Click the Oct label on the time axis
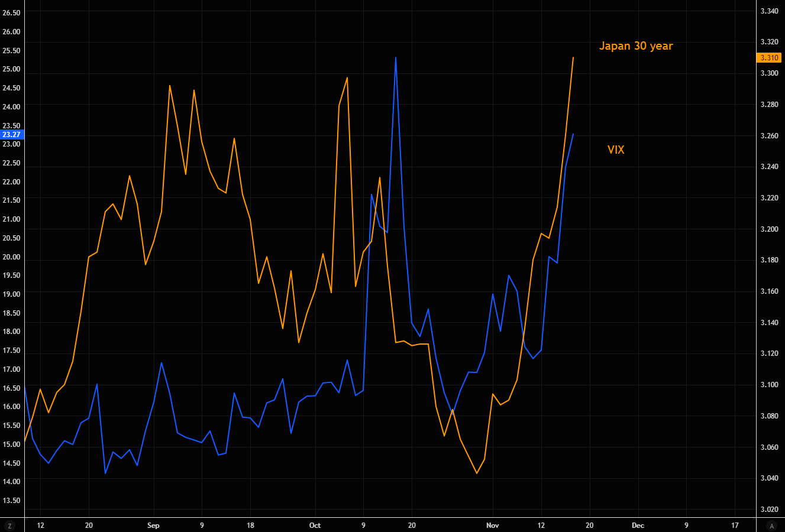The height and width of the screenshot is (532, 785). click(315, 525)
